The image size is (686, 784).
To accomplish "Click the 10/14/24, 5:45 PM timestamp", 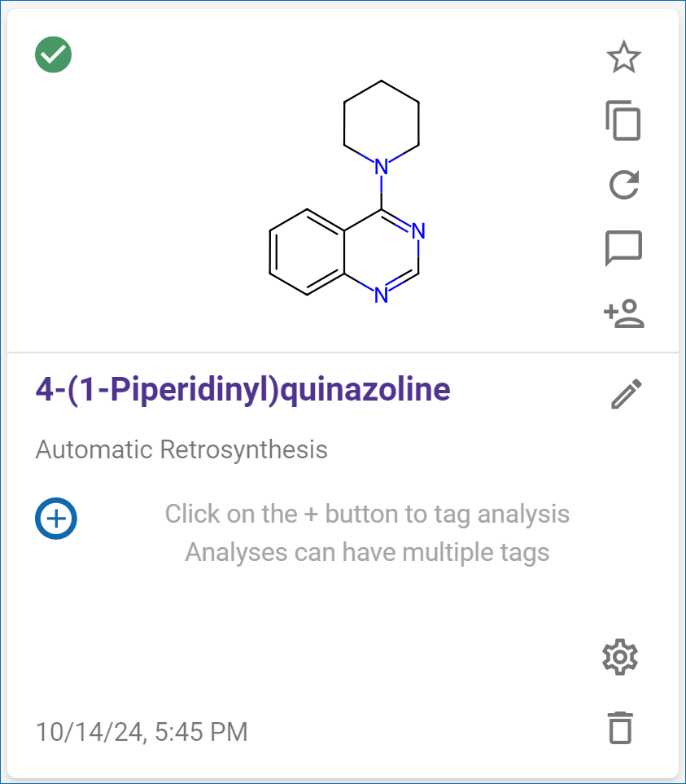I will 142,732.
